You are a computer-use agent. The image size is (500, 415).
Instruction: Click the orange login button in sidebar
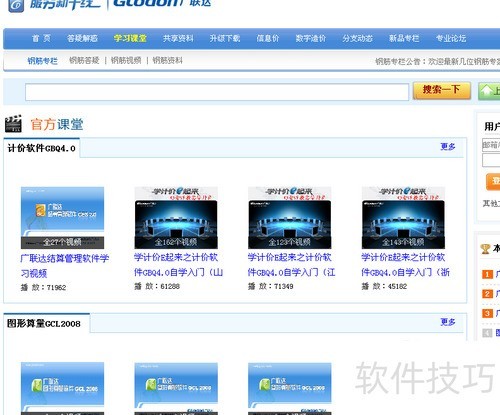(x=493, y=182)
